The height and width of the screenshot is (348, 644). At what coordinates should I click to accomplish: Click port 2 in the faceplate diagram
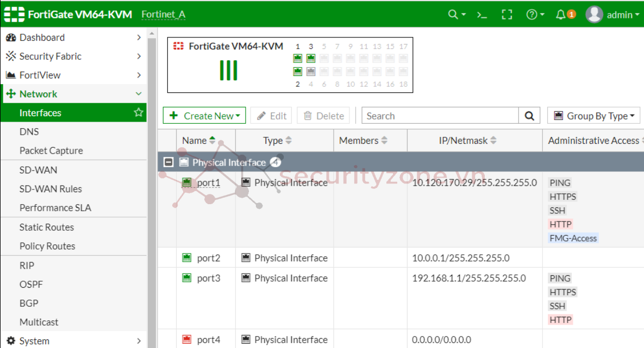298,72
